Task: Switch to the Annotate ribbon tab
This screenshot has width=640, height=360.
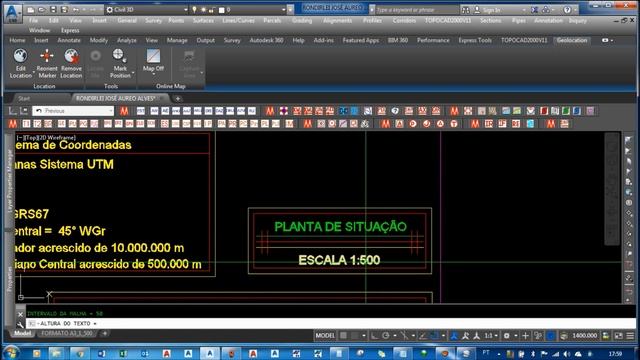Action: pos(69,40)
